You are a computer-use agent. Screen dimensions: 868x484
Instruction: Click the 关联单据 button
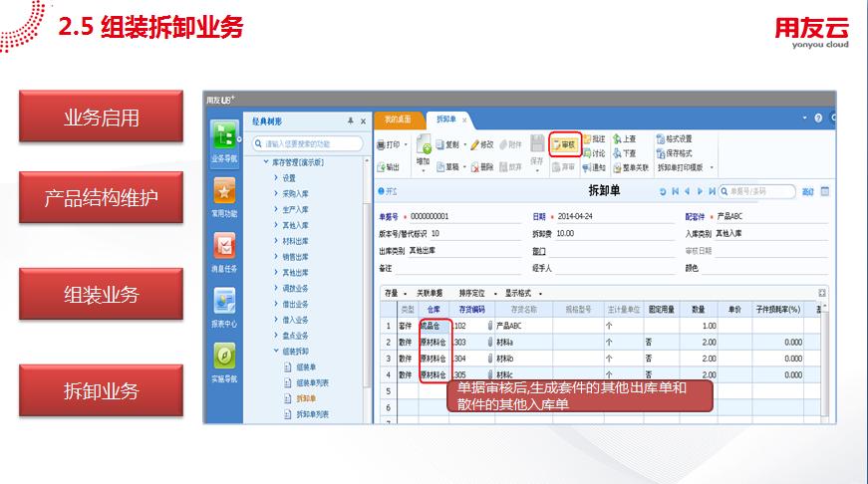click(430, 294)
